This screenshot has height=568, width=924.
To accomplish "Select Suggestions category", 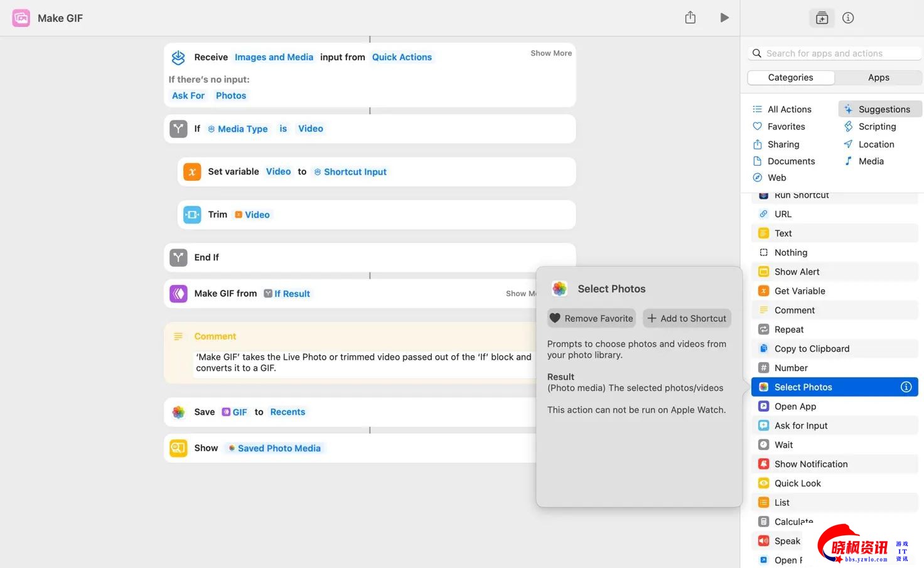I will [x=880, y=109].
